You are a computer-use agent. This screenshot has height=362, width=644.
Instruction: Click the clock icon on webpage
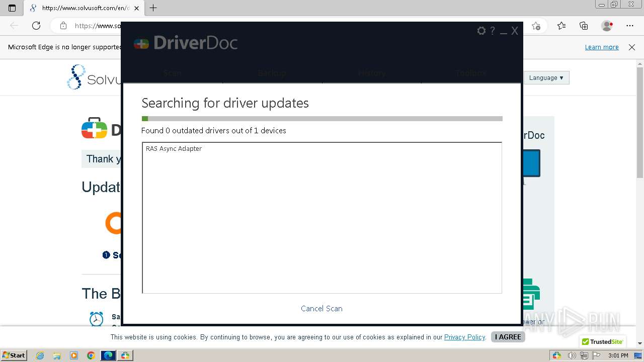(96, 319)
